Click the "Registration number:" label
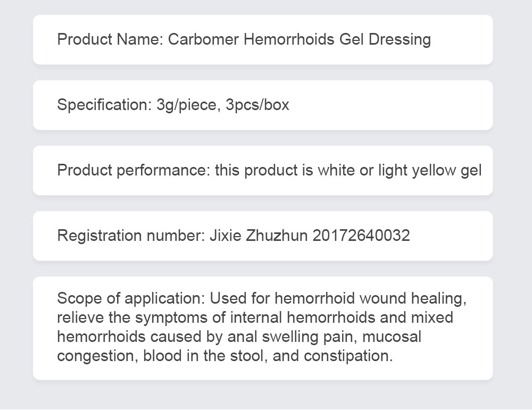The width and height of the screenshot is (532, 410). 131,236
